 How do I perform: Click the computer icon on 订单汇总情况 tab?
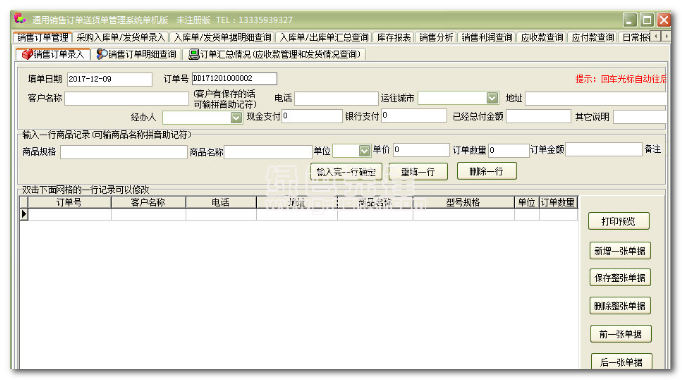[x=194, y=54]
